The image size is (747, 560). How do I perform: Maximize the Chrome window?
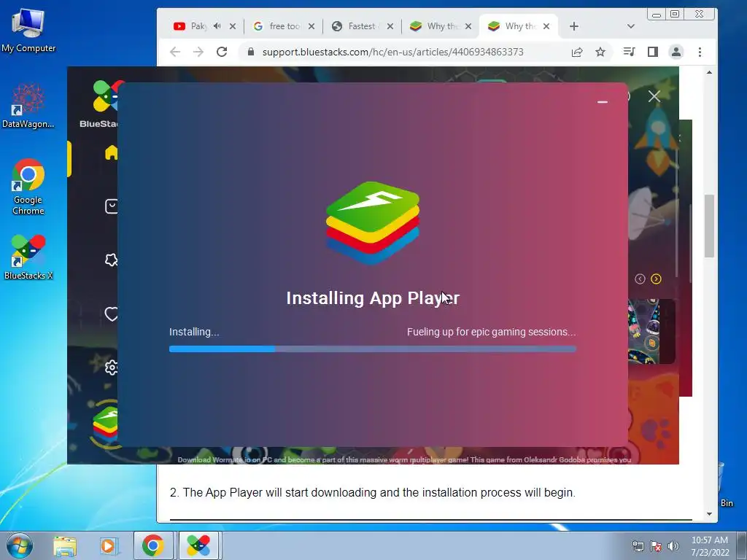click(675, 14)
